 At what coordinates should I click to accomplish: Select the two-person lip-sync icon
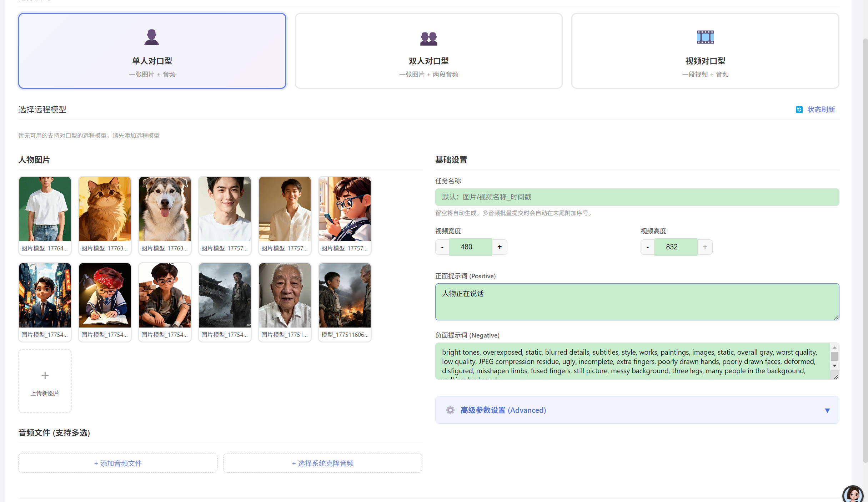[428, 38]
